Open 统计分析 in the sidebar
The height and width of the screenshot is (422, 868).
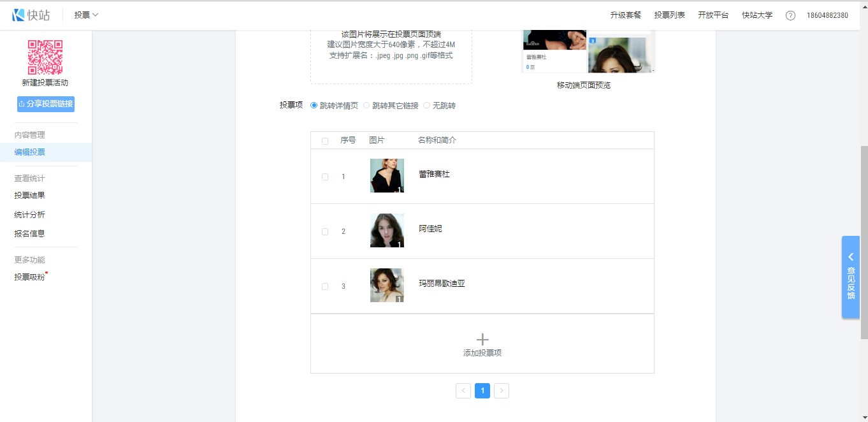[x=30, y=215]
